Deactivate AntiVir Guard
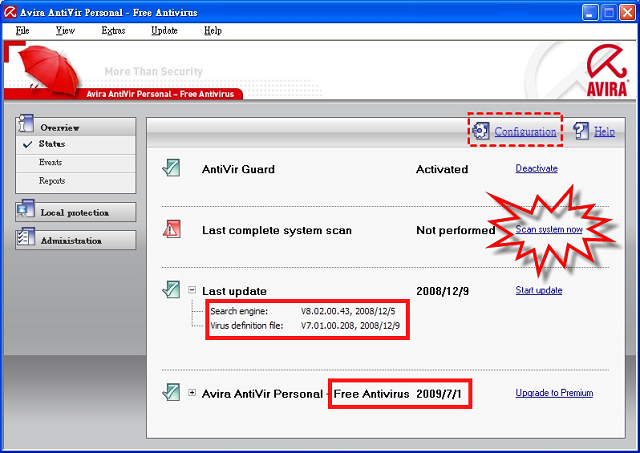The width and height of the screenshot is (640, 453). coord(536,169)
